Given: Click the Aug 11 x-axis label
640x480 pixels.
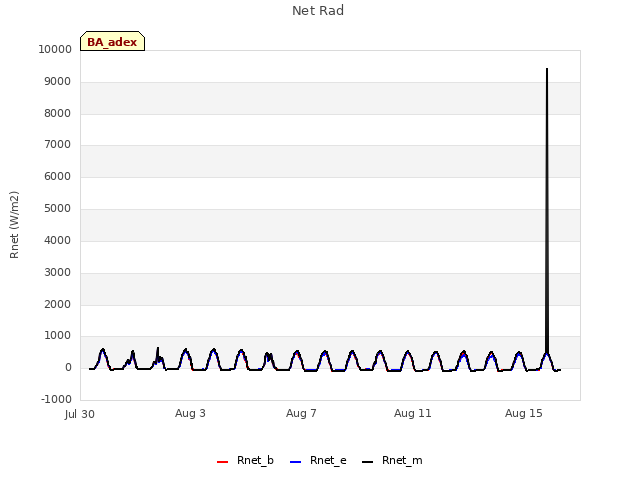Looking at the screenshot, I should [413, 413].
